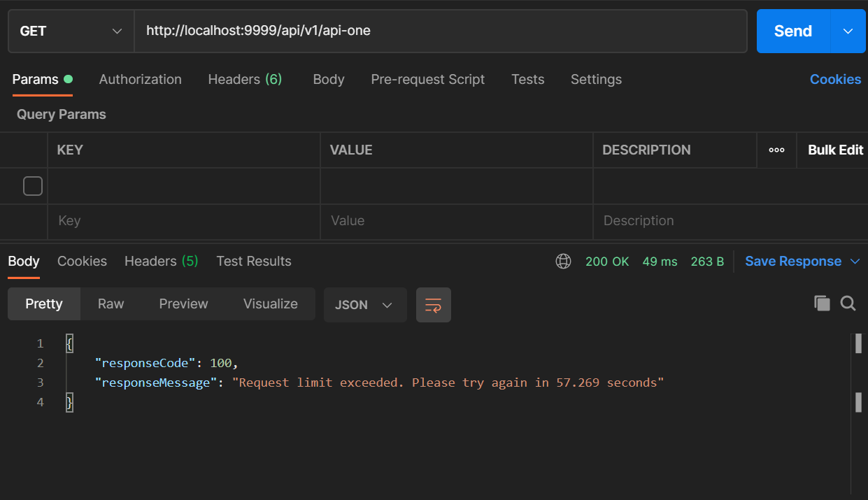Open the query params ellipsis menu icon
Image resolution: width=868 pixels, height=500 pixels.
click(776, 150)
